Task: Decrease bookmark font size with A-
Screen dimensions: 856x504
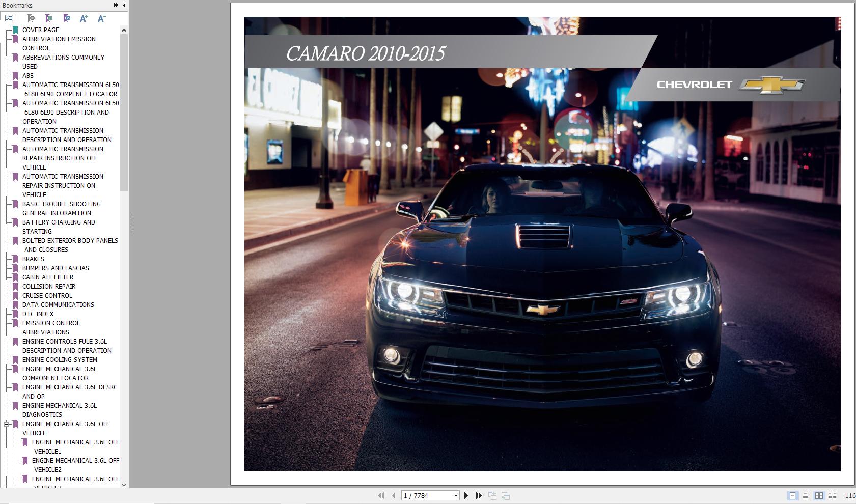Action: click(x=101, y=18)
